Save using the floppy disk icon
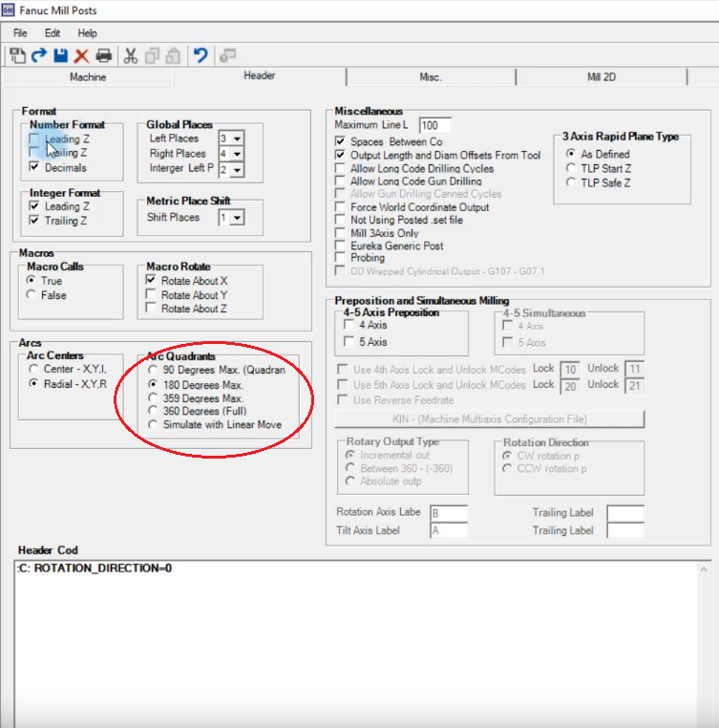Screen dimensions: 719x728 coord(60,55)
